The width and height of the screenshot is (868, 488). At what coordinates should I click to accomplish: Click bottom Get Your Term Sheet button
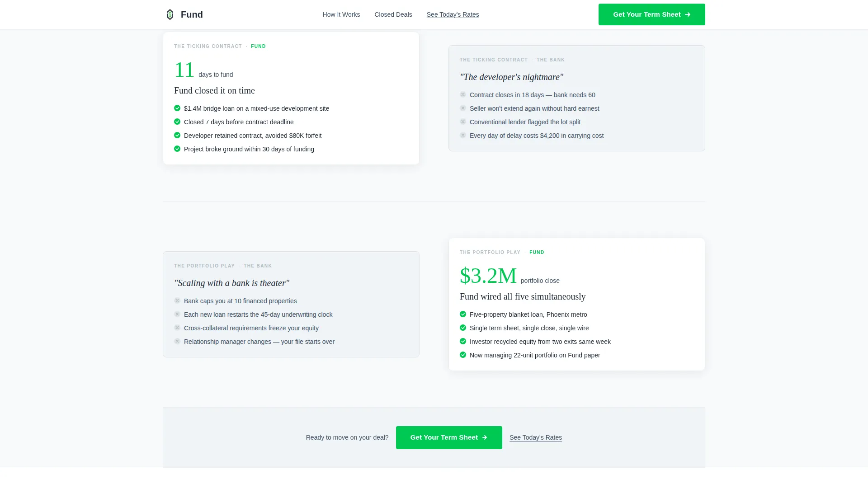(449, 437)
